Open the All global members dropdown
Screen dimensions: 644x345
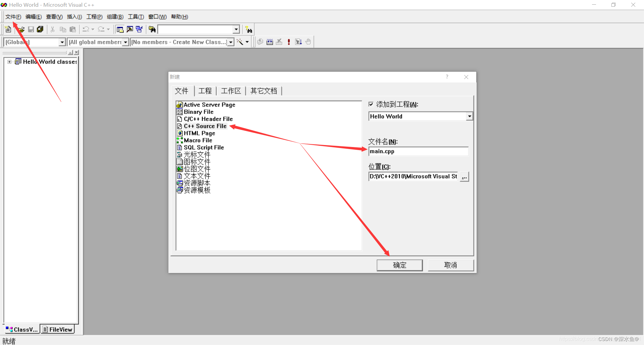125,42
